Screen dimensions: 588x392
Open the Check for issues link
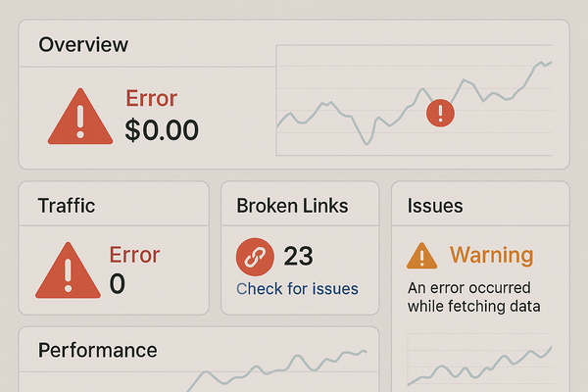(x=297, y=289)
